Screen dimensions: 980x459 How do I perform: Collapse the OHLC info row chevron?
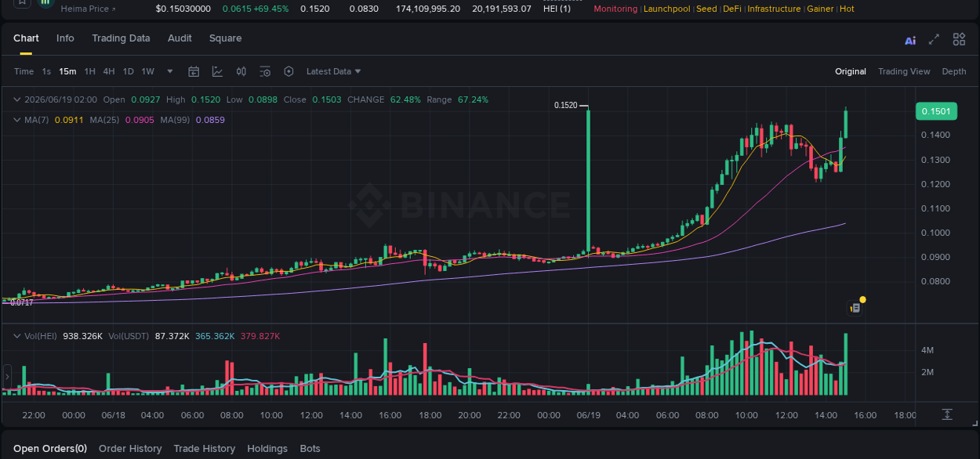17,99
